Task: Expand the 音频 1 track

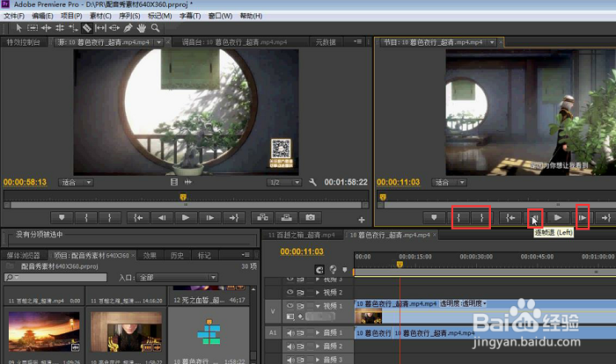Action: tap(318, 333)
